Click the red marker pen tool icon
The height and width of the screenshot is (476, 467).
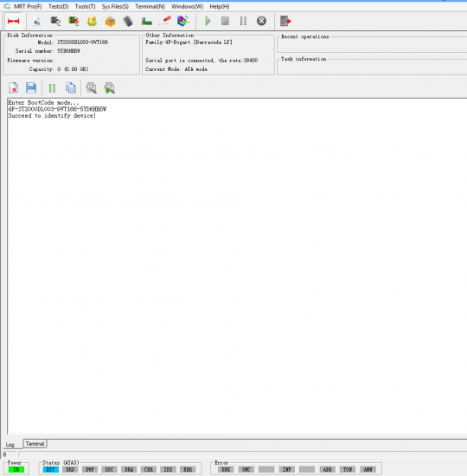pyautogui.click(x=165, y=21)
